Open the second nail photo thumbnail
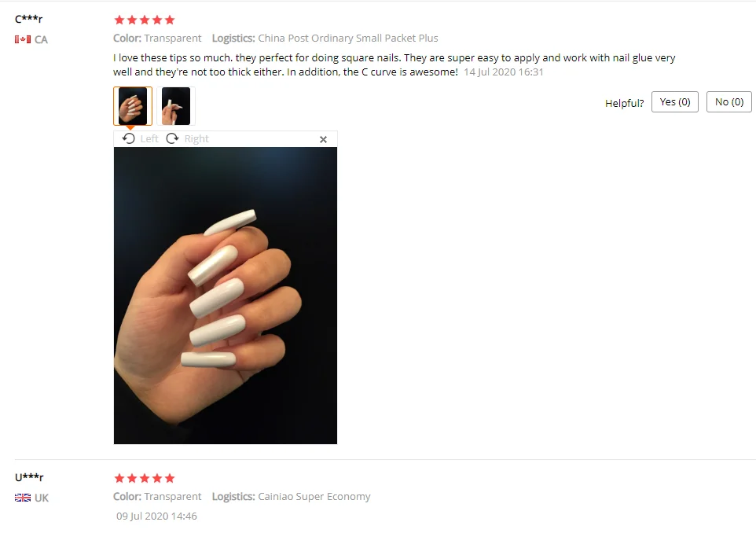Image resolution: width=756 pixels, height=533 pixels. [176, 106]
